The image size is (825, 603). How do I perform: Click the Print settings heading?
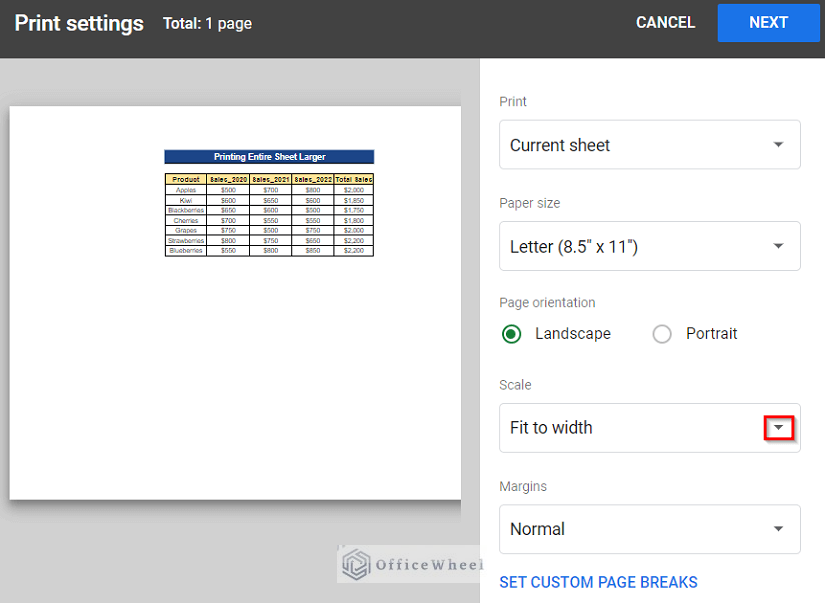(x=78, y=22)
